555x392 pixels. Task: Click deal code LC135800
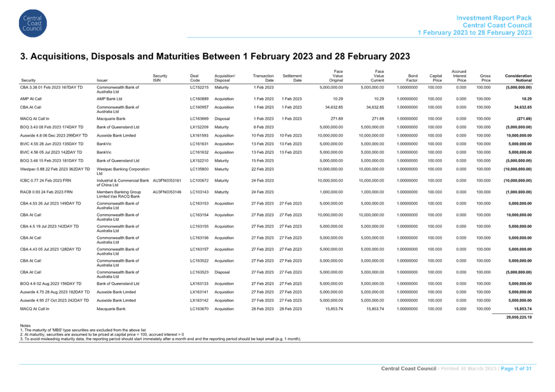click(x=199, y=169)
